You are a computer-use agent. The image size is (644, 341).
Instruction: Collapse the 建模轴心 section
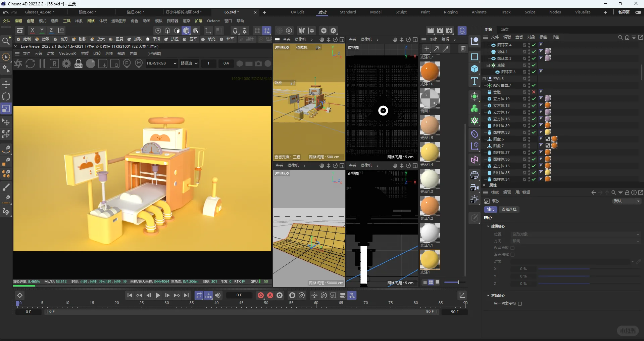click(x=488, y=226)
